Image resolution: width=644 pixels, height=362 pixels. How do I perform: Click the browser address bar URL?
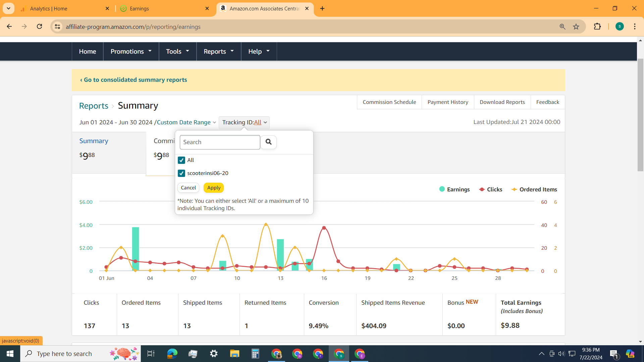pyautogui.click(x=133, y=26)
